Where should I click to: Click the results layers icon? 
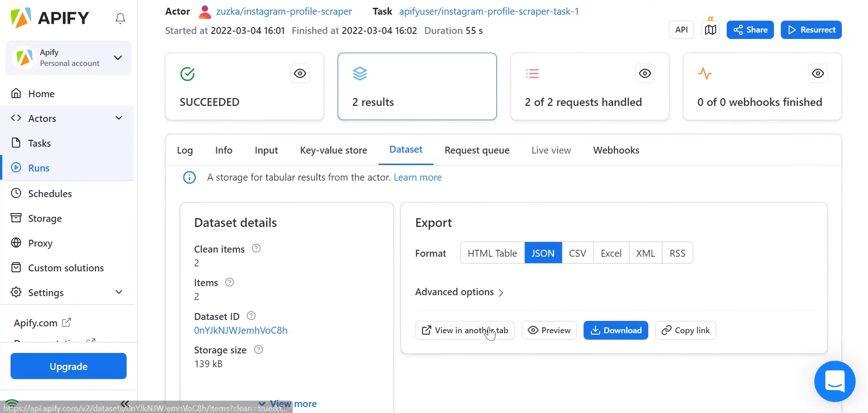(360, 73)
